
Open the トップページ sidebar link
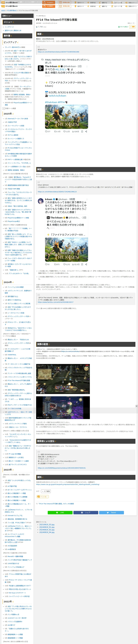tap(9, 27)
